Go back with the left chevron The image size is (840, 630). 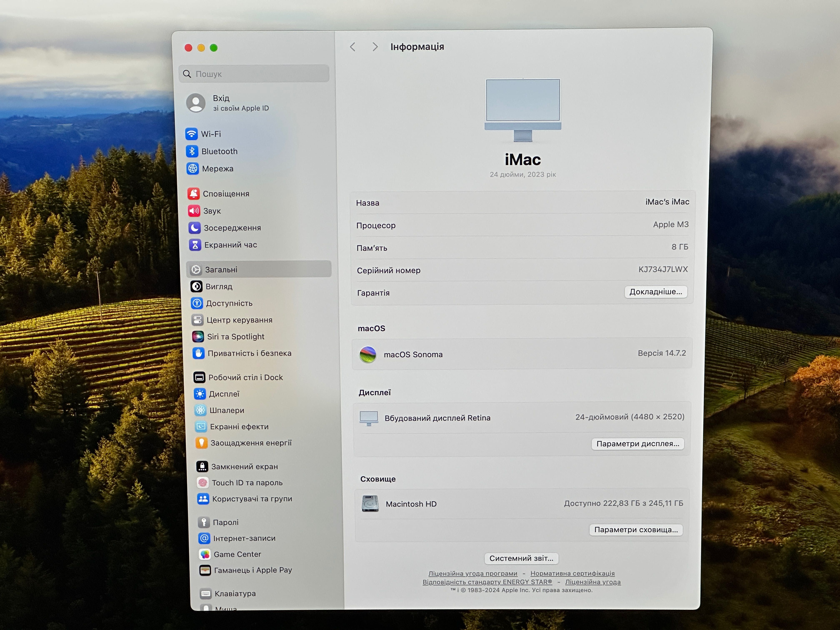tap(353, 47)
